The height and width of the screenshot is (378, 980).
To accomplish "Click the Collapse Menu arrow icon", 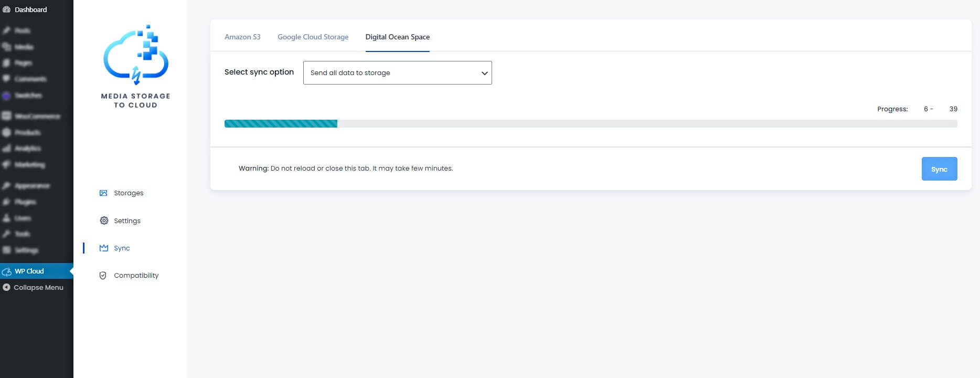I will [x=6, y=287].
